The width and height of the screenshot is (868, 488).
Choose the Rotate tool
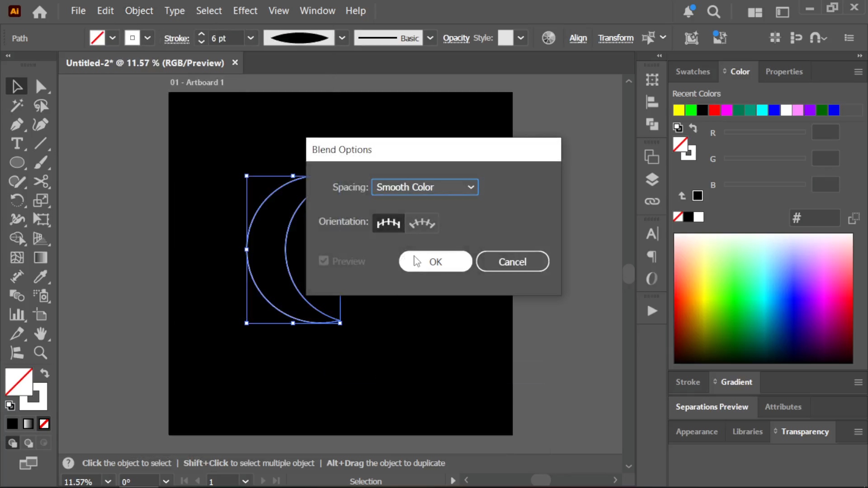coord(17,200)
